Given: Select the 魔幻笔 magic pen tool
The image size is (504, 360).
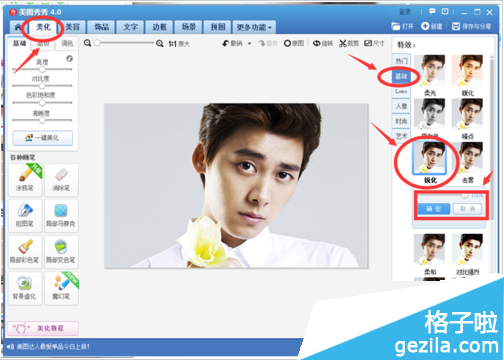Looking at the screenshot, I should (61, 288).
